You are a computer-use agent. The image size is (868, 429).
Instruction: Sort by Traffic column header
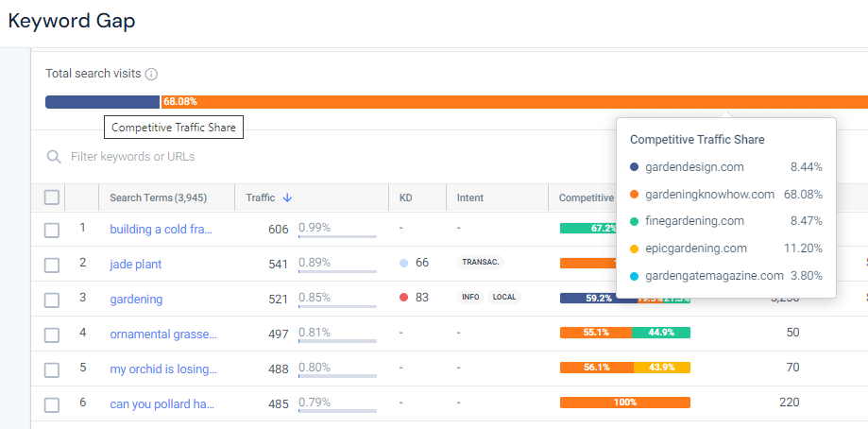(x=260, y=197)
